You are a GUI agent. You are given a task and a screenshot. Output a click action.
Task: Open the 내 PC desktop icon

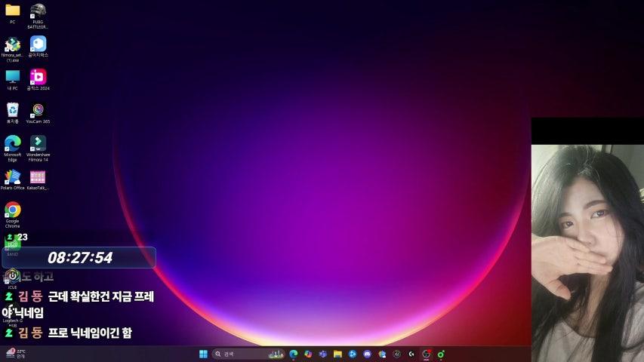pos(12,80)
